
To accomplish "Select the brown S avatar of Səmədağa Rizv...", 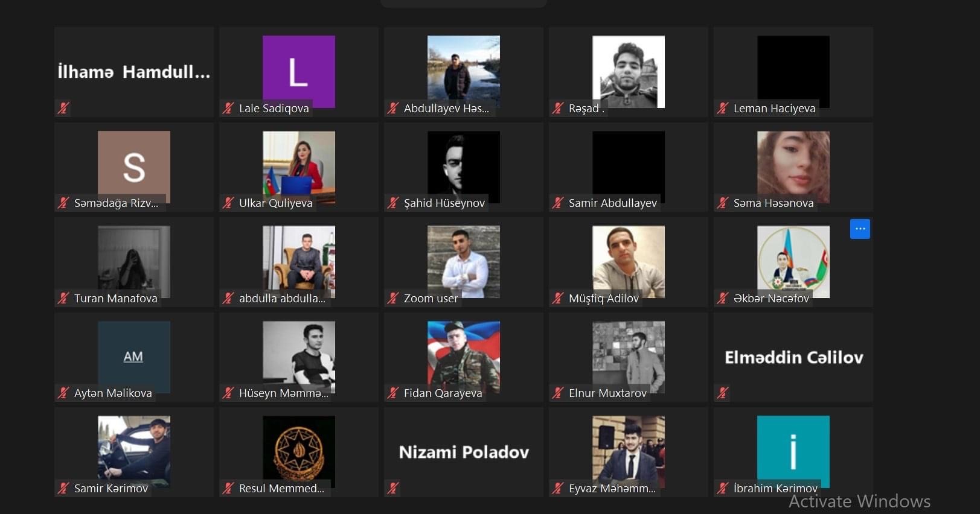I will click(x=134, y=167).
